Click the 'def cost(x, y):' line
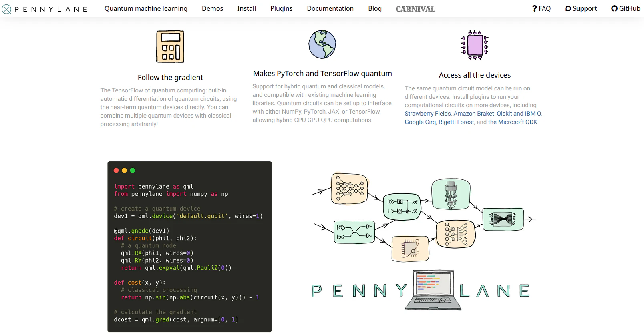 point(140,283)
